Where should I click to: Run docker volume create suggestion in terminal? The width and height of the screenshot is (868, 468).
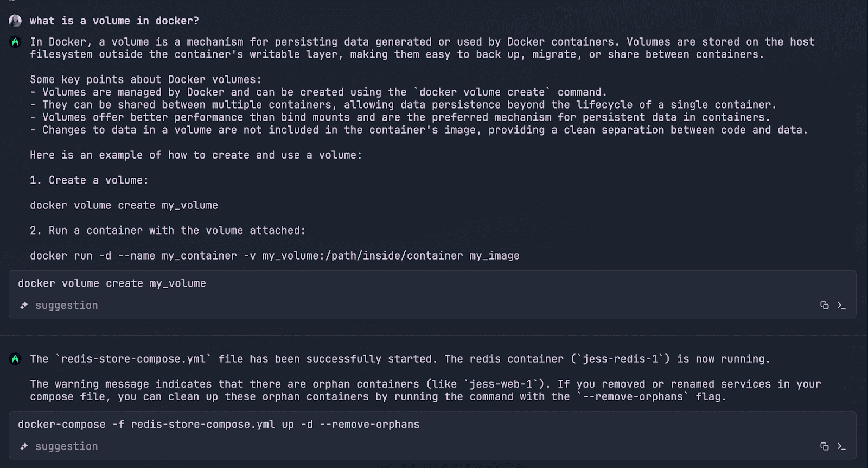[x=841, y=306]
